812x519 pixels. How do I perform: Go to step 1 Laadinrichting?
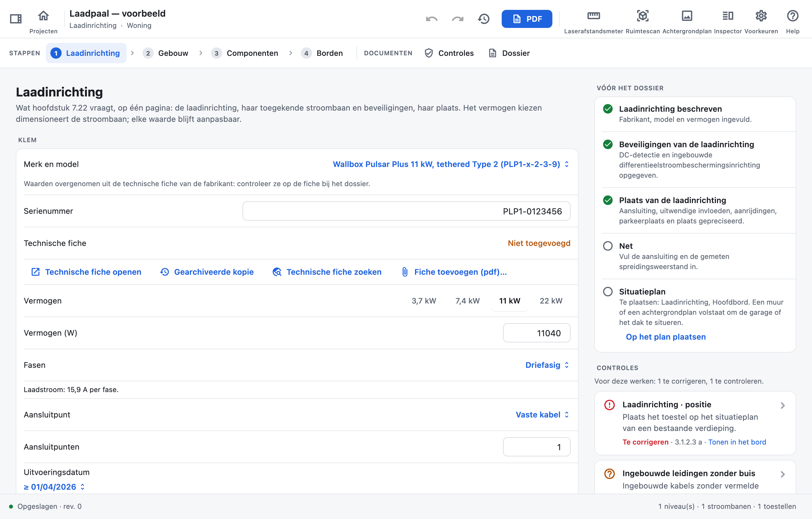pos(86,53)
